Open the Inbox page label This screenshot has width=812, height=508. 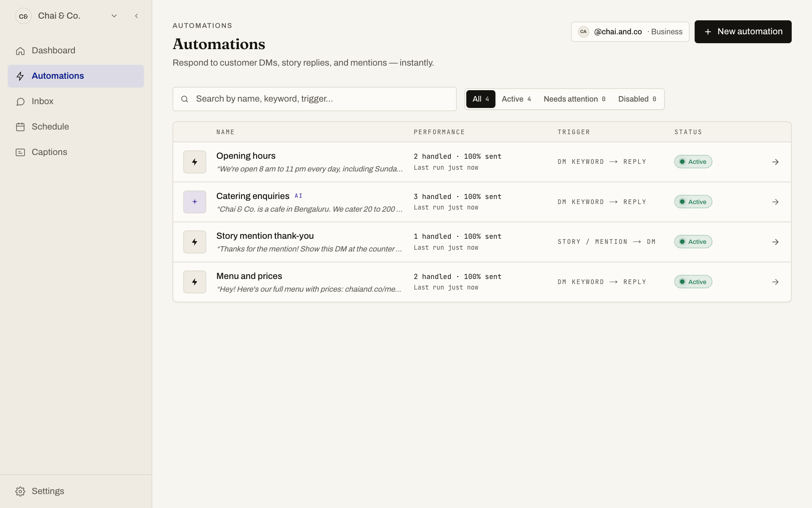pyautogui.click(x=42, y=102)
